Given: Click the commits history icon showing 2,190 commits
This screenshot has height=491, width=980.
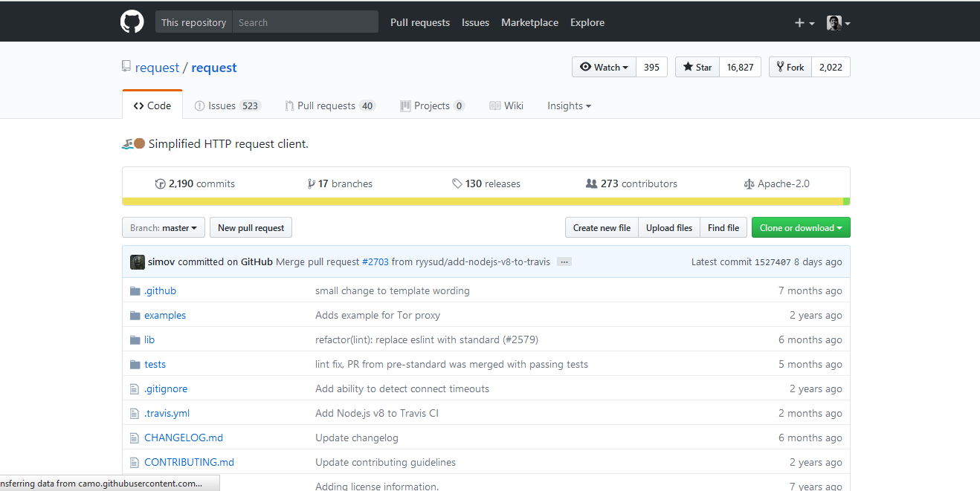Looking at the screenshot, I should (x=161, y=183).
